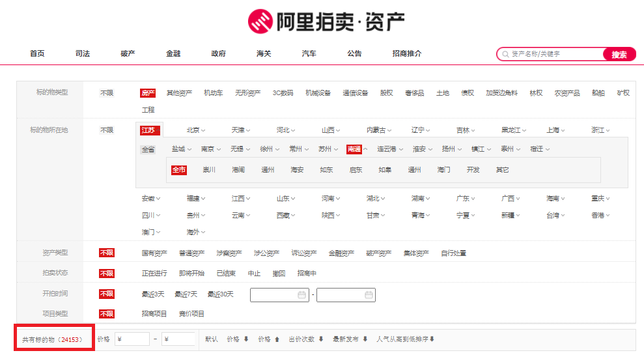Choose the 海安 district
This screenshot has height=353, width=644.
click(297, 170)
